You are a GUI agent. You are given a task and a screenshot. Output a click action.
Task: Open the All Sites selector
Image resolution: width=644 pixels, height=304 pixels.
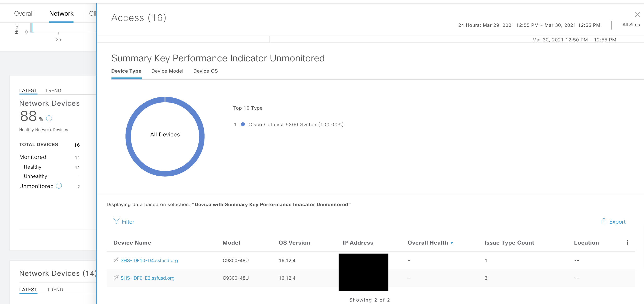click(630, 25)
